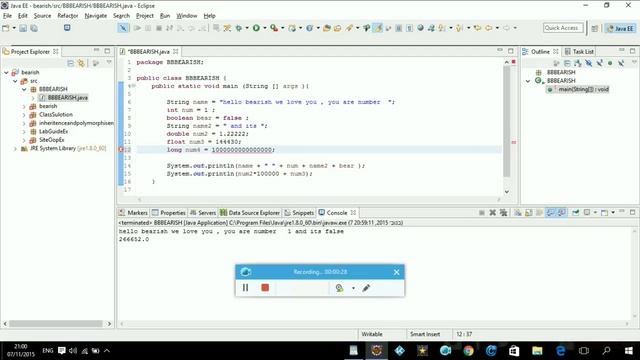Click the Java EE perspective button
640x360 pixels.
[x=620, y=28]
